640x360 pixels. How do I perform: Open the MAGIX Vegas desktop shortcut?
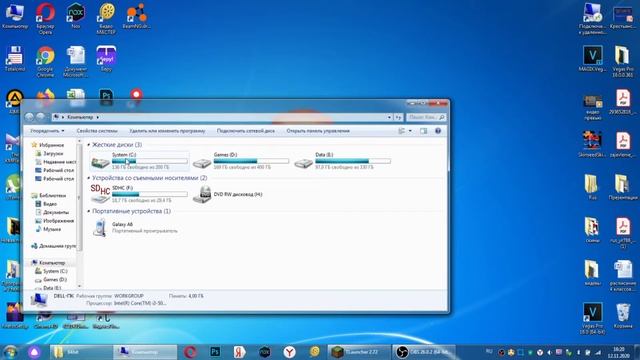(x=593, y=59)
